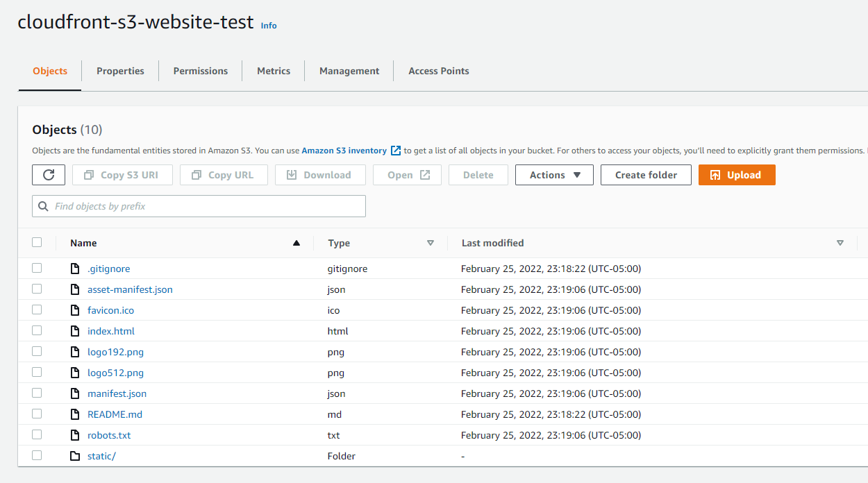Open the static/ folder link
The width and height of the screenshot is (868, 483).
[x=101, y=456]
